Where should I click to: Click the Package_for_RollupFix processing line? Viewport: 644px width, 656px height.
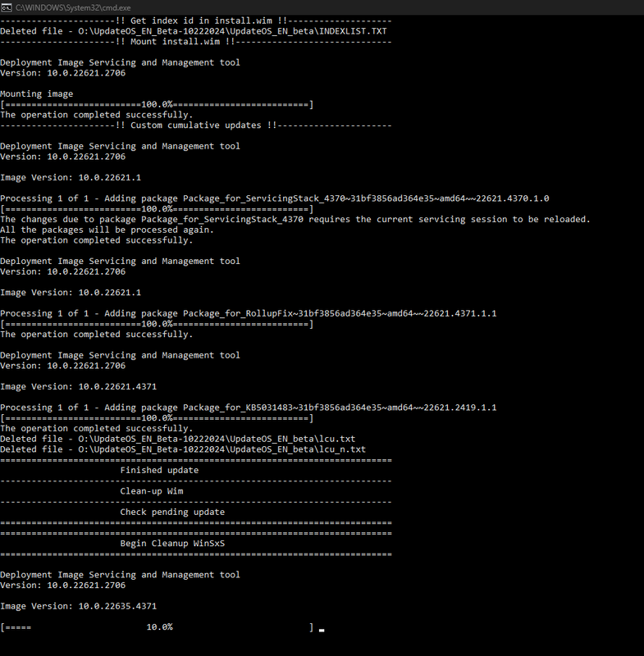[x=248, y=313]
